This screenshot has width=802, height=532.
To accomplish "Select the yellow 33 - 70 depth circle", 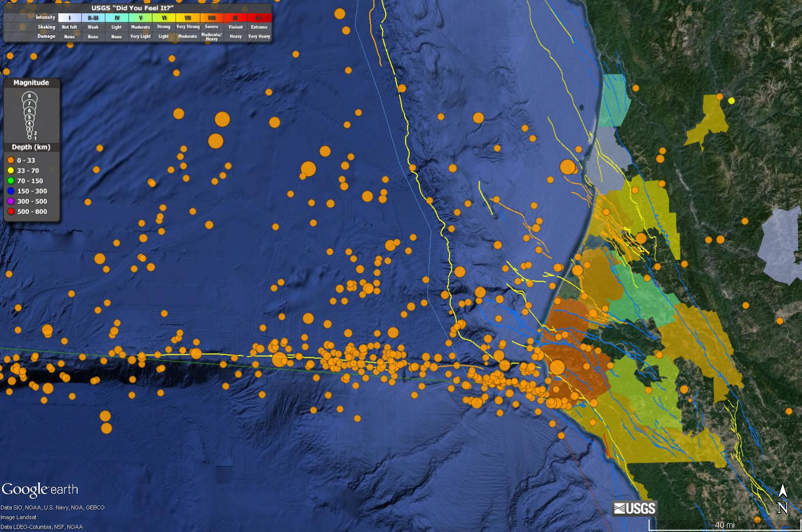I will [x=10, y=171].
